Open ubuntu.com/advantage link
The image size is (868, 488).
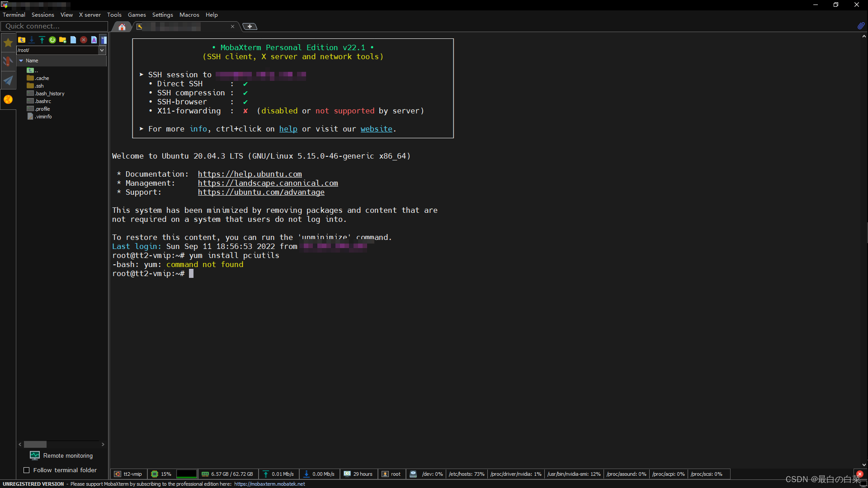pos(261,192)
